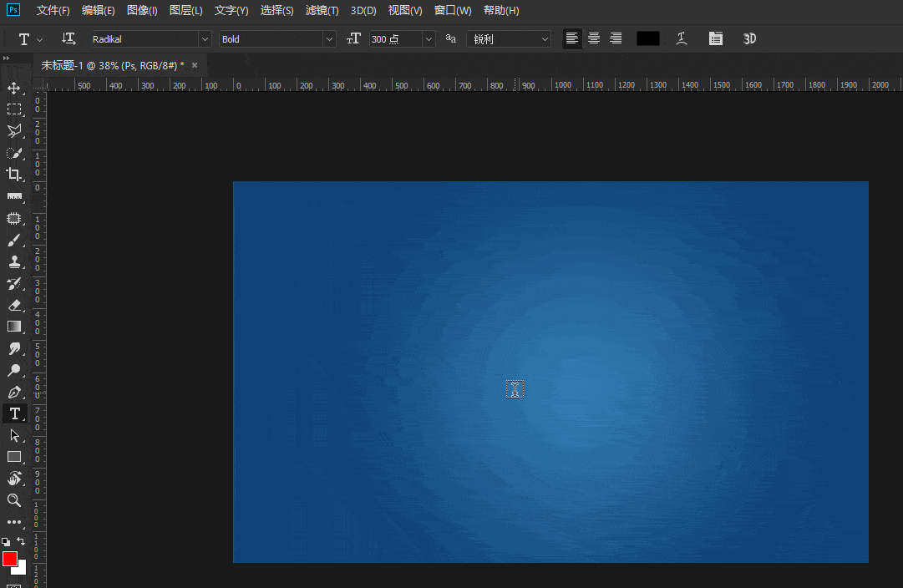Open the Radikal font family dropdown

tap(205, 39)
